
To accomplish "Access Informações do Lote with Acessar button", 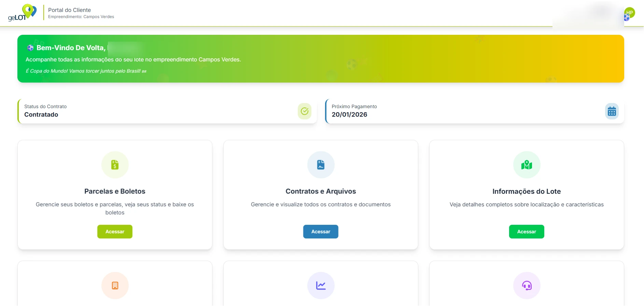I will pos(527,232).
